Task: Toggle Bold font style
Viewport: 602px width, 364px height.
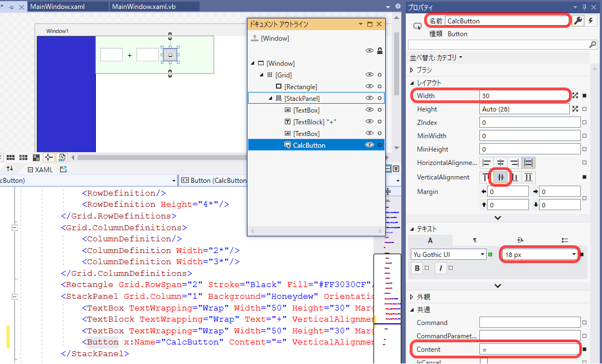Action: click(x=417, y=268)
